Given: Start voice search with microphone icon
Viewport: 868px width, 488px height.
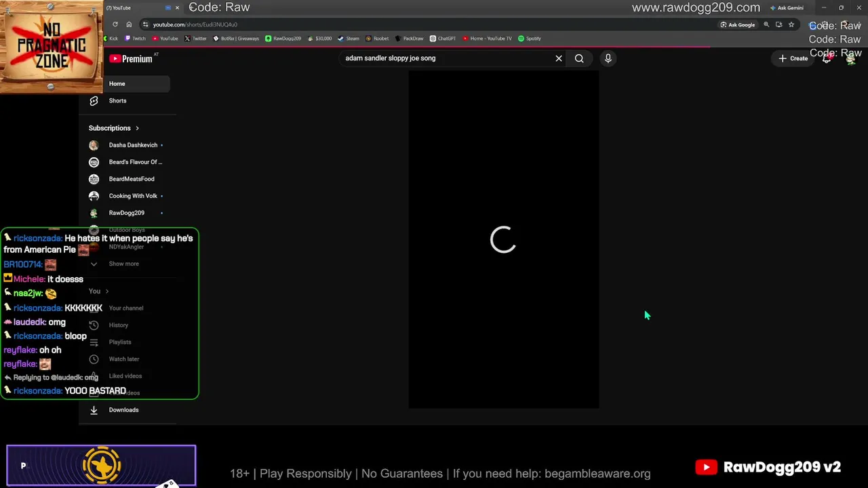Looking at the screenshot, I should pyautogui.click(x=608, y=58).
